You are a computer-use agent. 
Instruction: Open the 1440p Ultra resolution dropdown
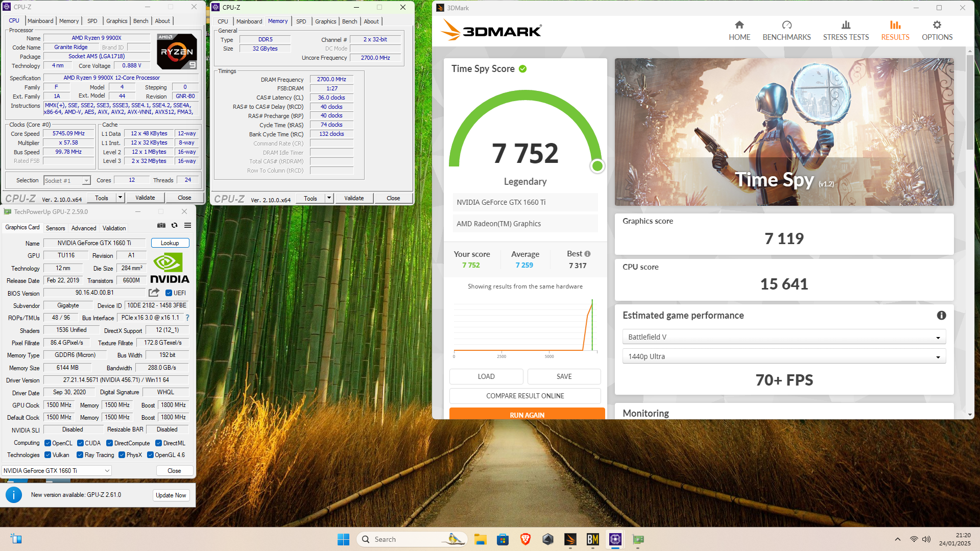point(783,356)
